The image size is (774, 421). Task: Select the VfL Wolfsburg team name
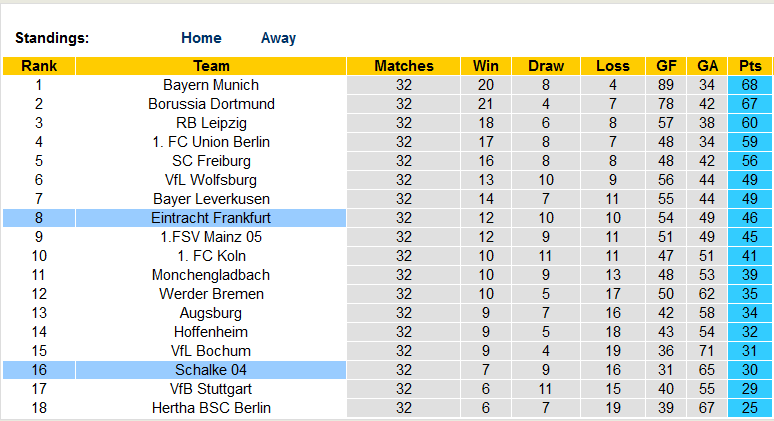click(x=211, y=180)
